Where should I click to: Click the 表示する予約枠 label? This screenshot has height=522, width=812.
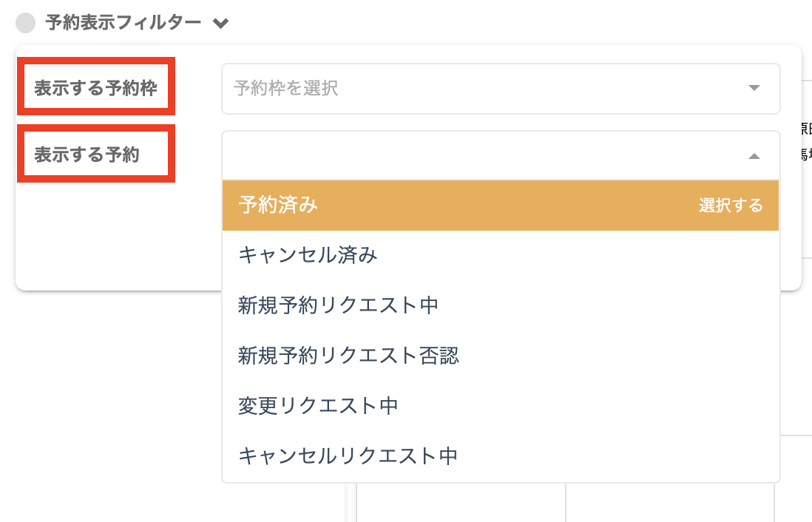pos(95,88)
